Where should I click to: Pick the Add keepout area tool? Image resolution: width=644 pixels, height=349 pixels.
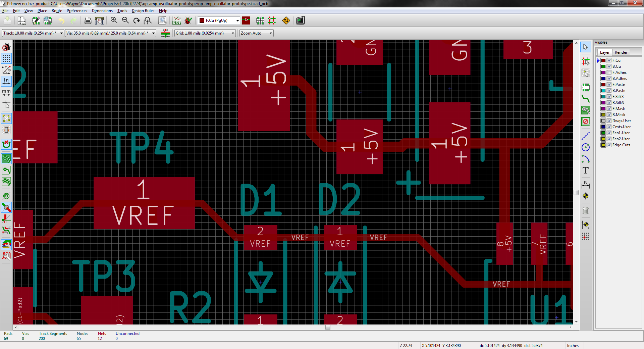(x=586, y=121)
